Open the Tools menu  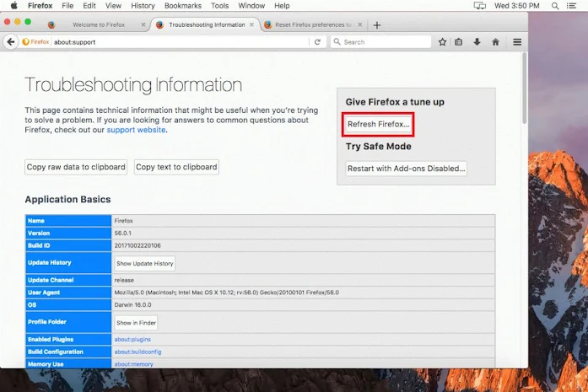click(x=219, y=6)
